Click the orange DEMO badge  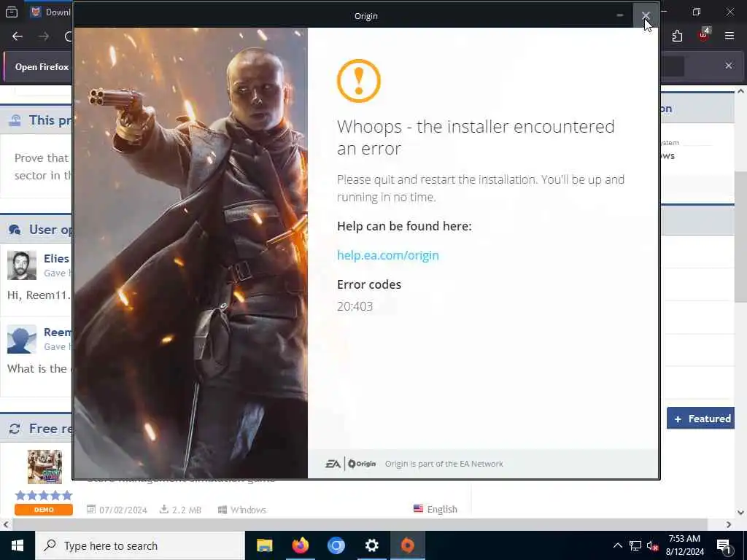click(44, 510)
